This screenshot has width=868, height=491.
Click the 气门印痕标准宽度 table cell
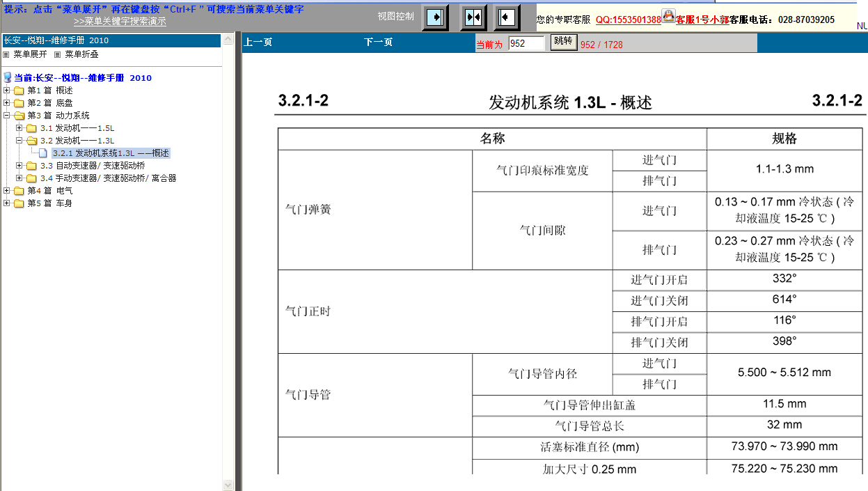pyautogui.click(x=542, y=171)
